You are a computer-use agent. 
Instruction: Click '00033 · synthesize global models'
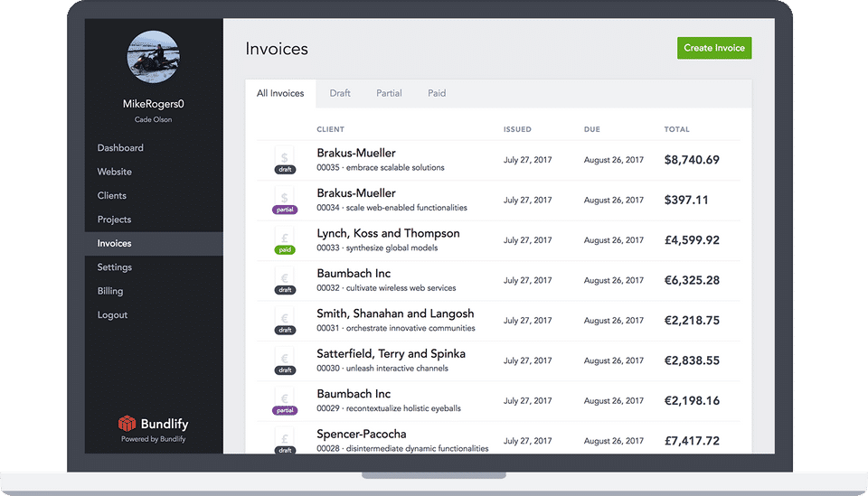tap(377, 248)
